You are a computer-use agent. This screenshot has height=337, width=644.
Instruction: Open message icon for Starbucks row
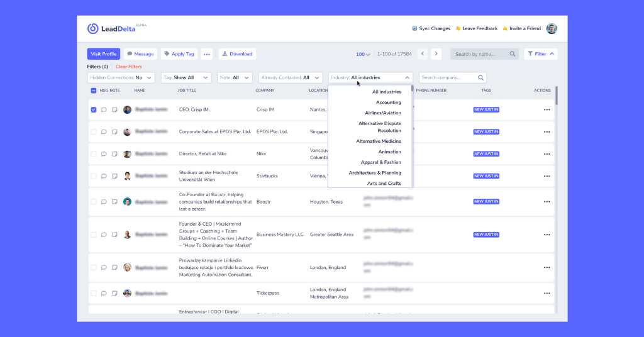coord(104,176)
